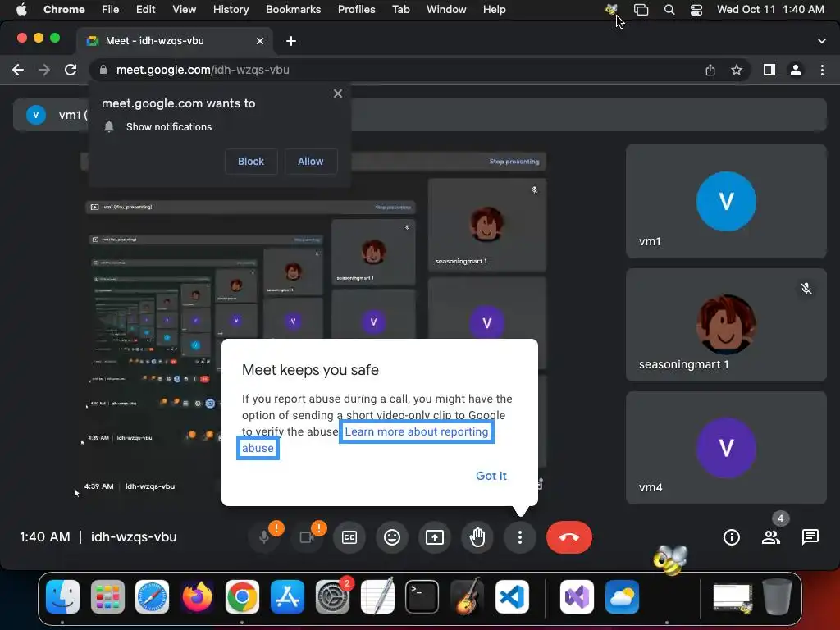
Task: Open the Window menu in menu bar
Action: (x=446, y=10)
